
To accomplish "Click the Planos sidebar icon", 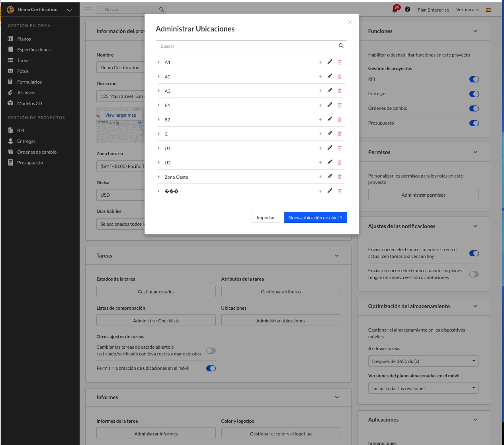I will click(x=10, y=39).
